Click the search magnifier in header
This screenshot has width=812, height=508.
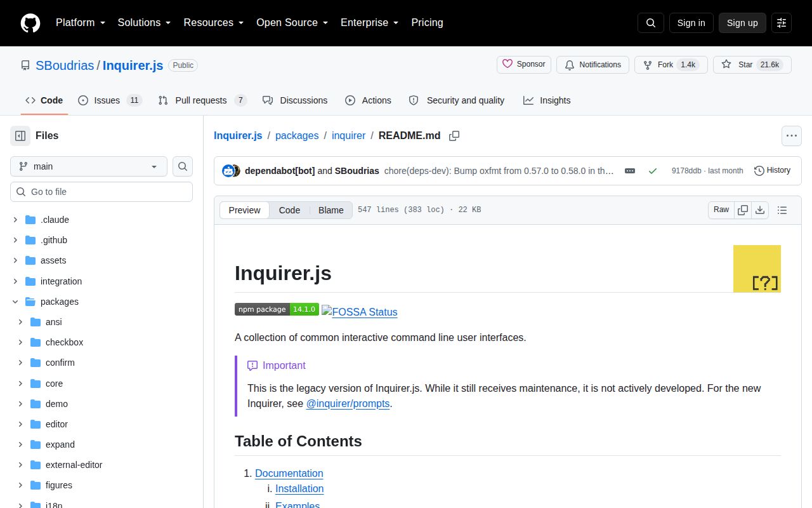(651, 23)
